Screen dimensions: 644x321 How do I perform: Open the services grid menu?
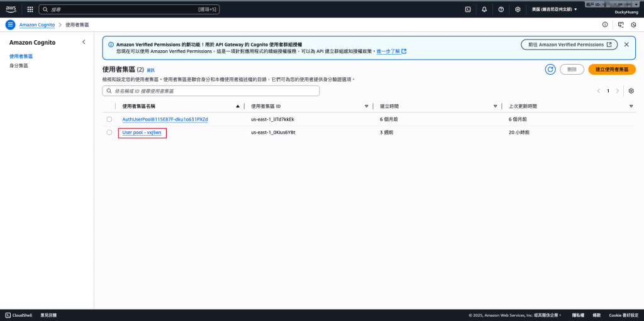click(x=30, y=9)
